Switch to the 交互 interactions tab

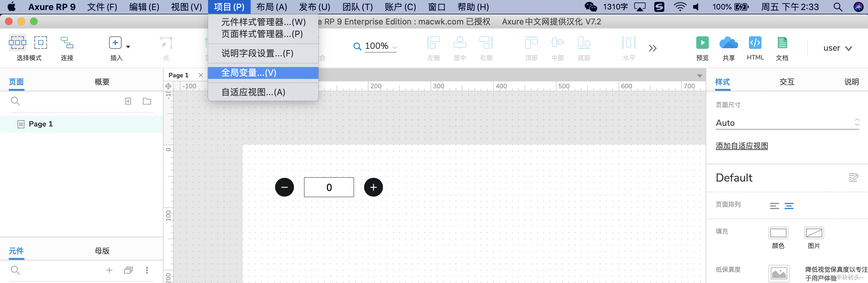[787, 82]
